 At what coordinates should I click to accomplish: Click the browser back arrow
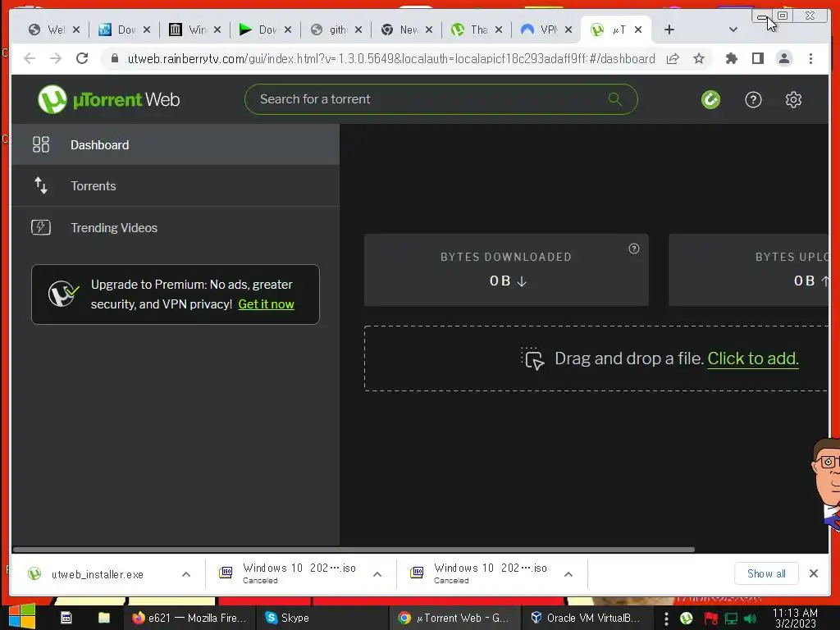(x=30, y=58)
